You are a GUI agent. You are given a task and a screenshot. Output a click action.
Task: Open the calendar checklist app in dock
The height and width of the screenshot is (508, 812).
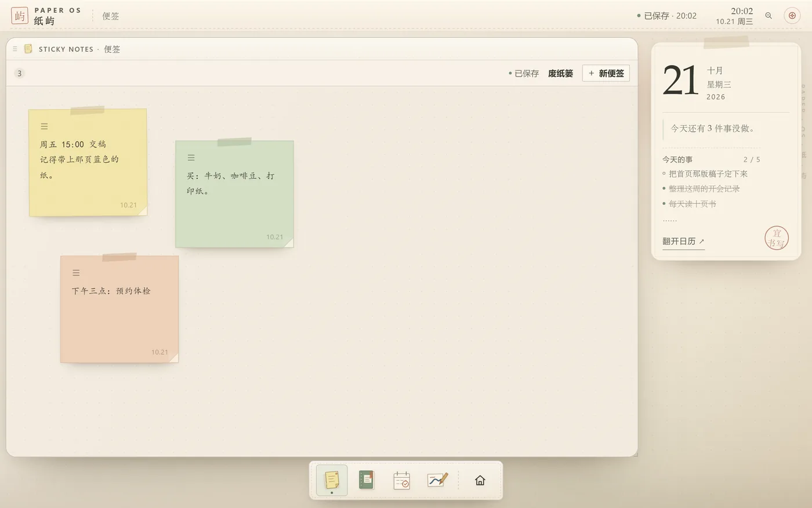pyautogui.click(x=401, y=480)
